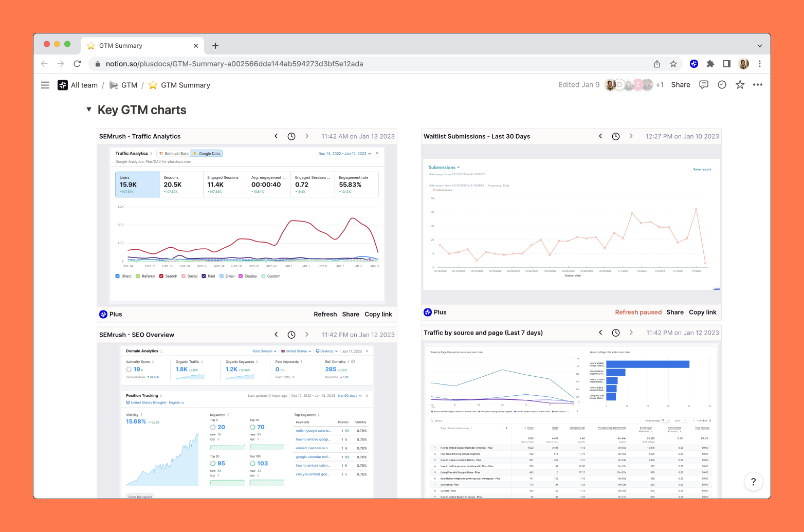Open snapshot history clock for SEMrush Traffic Analytics
This screenshot has height=532, width=804.
(291, 136)
